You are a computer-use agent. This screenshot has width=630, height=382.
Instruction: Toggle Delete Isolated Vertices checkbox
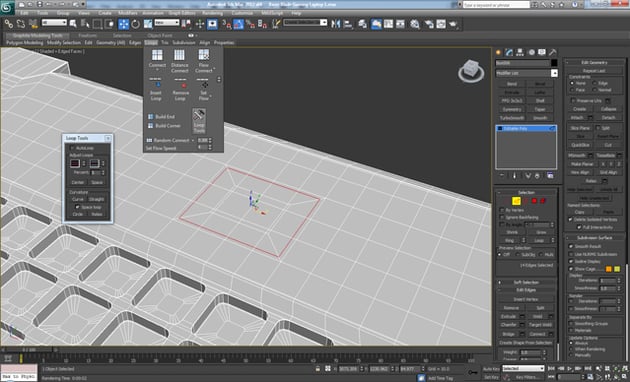click(570, 220)
